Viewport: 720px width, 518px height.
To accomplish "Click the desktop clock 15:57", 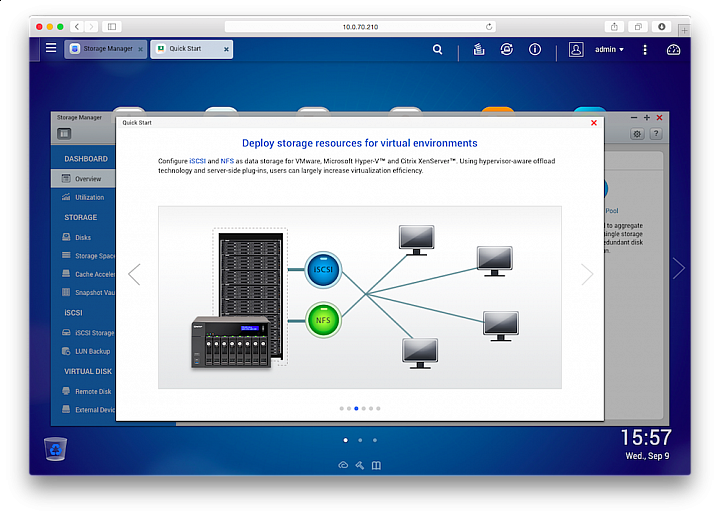I will pos(647,437).
